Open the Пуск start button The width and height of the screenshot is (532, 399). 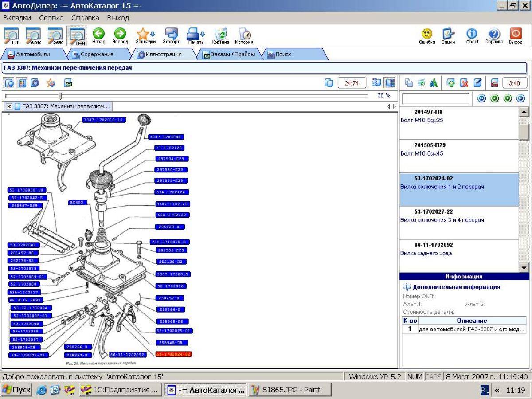click(x=16, y=390)
